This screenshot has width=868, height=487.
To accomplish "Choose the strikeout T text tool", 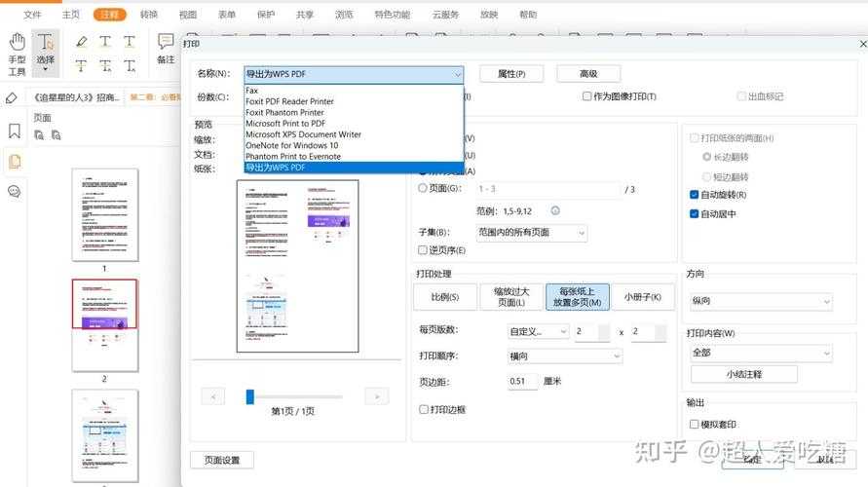I will (x=81, y=66).
